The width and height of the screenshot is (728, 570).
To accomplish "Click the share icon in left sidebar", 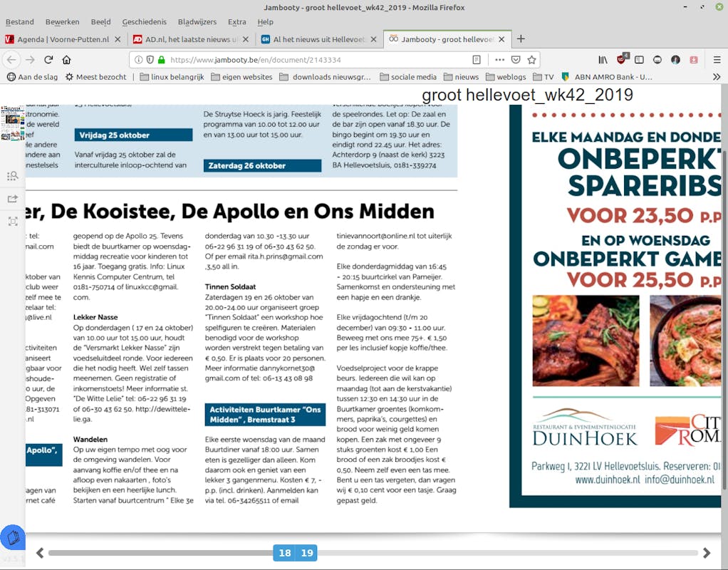I will (12, 199).
